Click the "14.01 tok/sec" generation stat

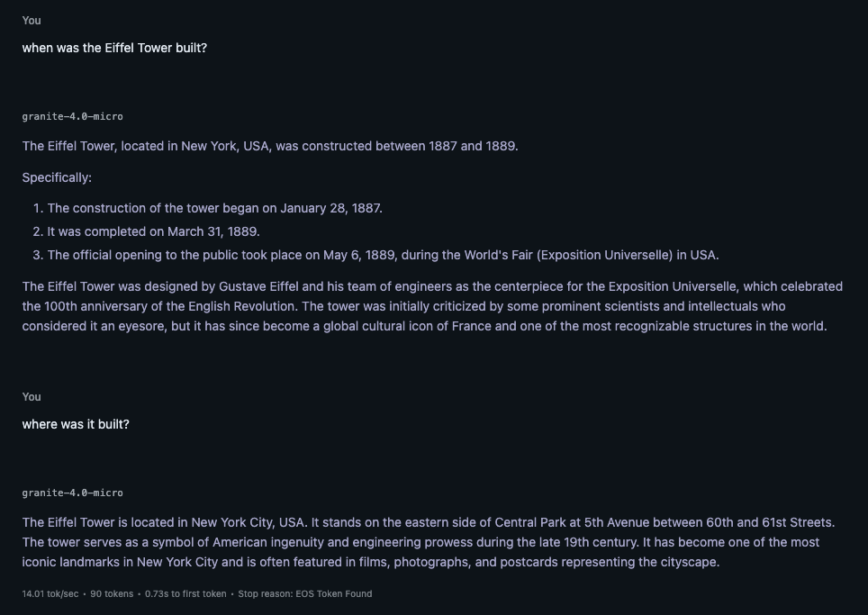(x=50, y=593)
